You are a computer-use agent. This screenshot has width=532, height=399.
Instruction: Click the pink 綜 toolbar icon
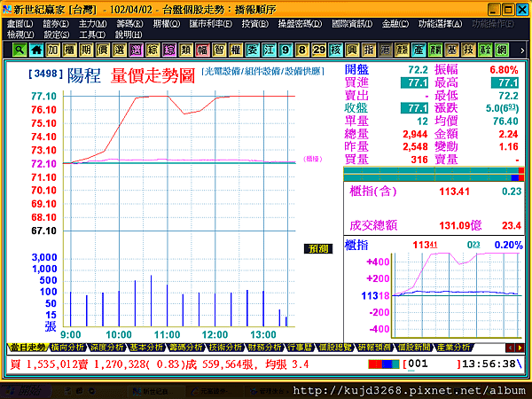click(169, 51)
